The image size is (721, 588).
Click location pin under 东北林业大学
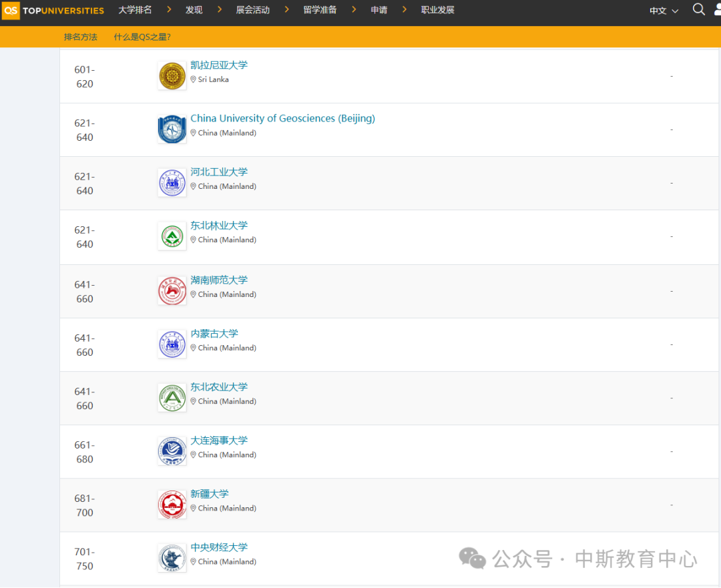click(x=193, y=240)
